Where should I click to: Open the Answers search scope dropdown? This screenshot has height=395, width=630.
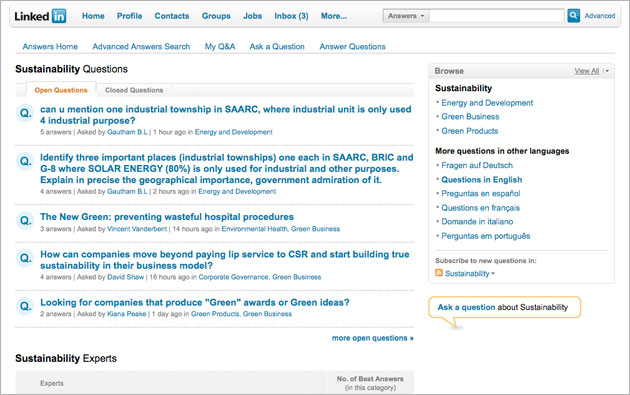406,16
